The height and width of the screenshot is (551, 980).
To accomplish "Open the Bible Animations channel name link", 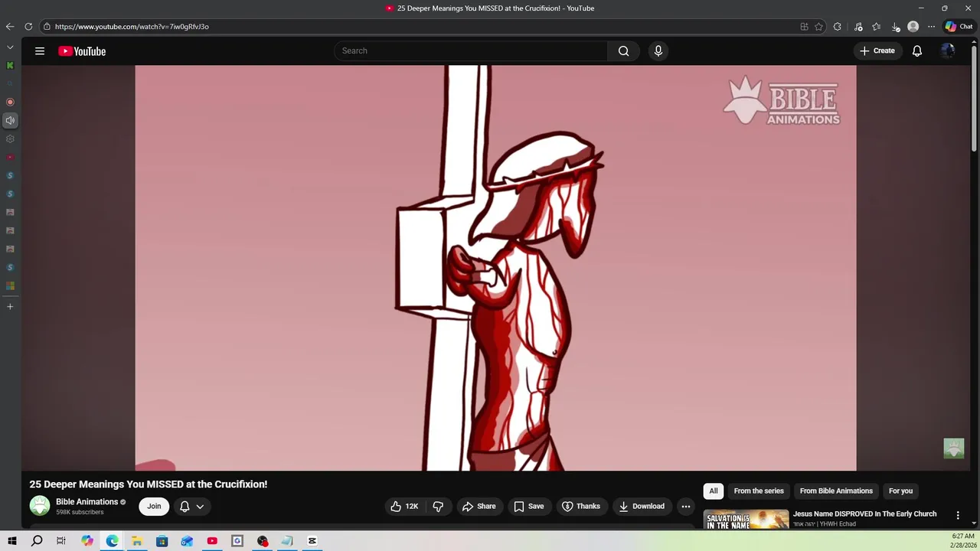I will (87, 502).
